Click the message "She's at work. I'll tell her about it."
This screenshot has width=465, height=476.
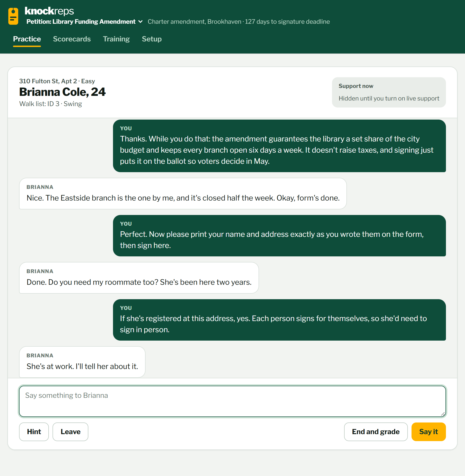(x=82, y=362)
